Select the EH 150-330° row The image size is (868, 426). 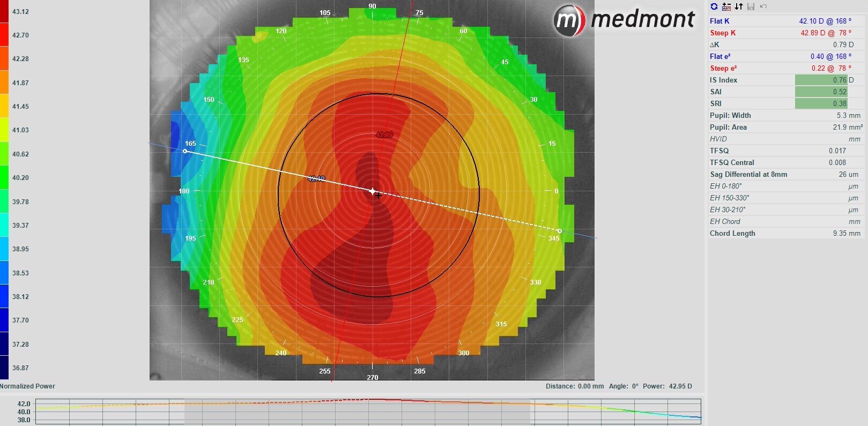click(x=786, y=198)
